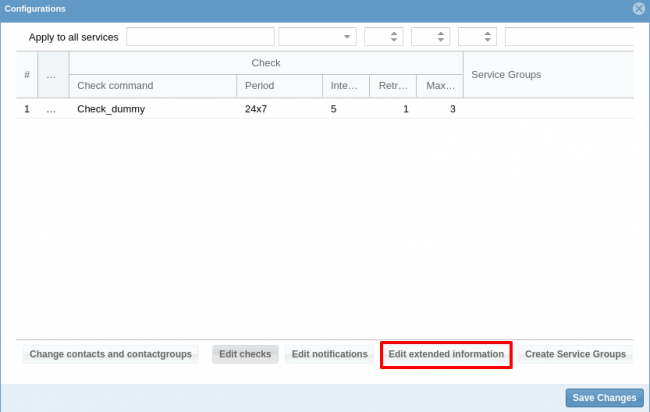Click the Service Groups column header
This screenshot has height=412, width=650.
pyautogui.click(x=548, y=75)
